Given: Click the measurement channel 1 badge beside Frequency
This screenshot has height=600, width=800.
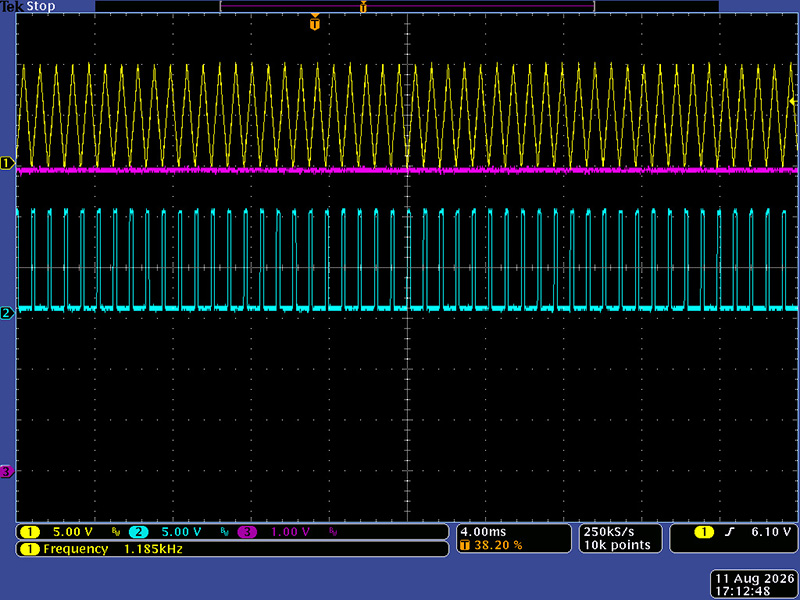Looking at the screenshot, I should (x=30, y=549).
